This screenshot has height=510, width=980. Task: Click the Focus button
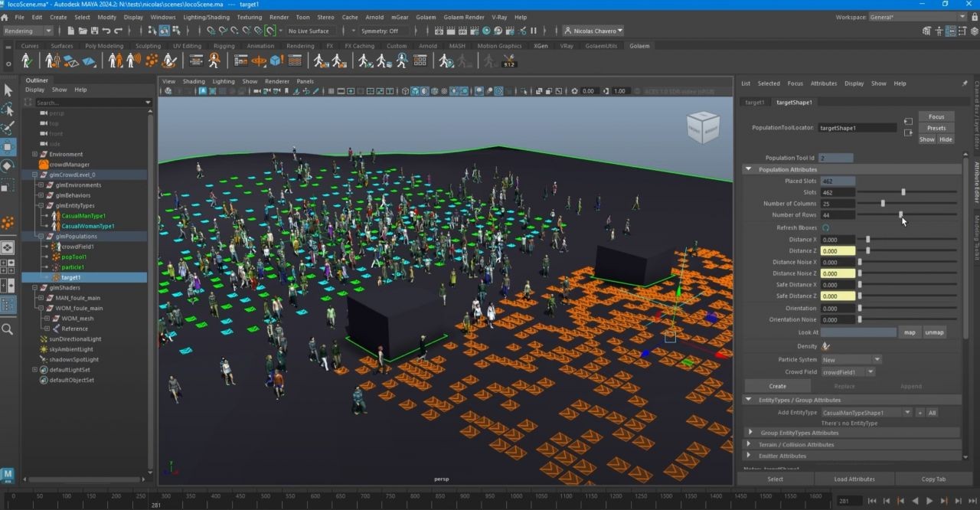tap(936, 116)
